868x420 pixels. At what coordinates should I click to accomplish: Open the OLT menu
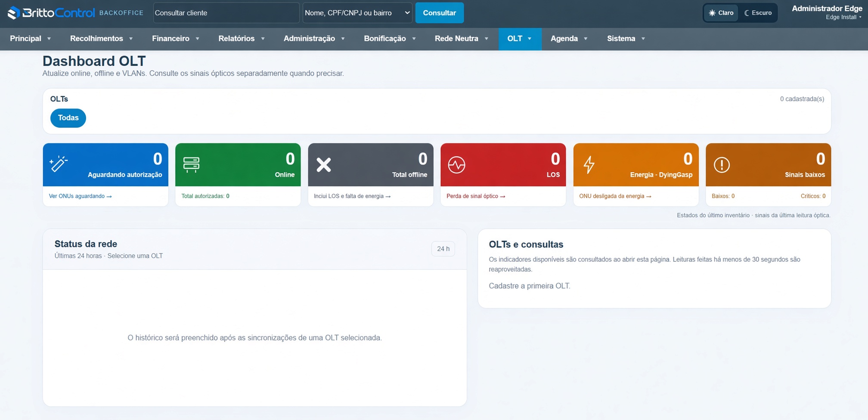click(x=520, y=39)
